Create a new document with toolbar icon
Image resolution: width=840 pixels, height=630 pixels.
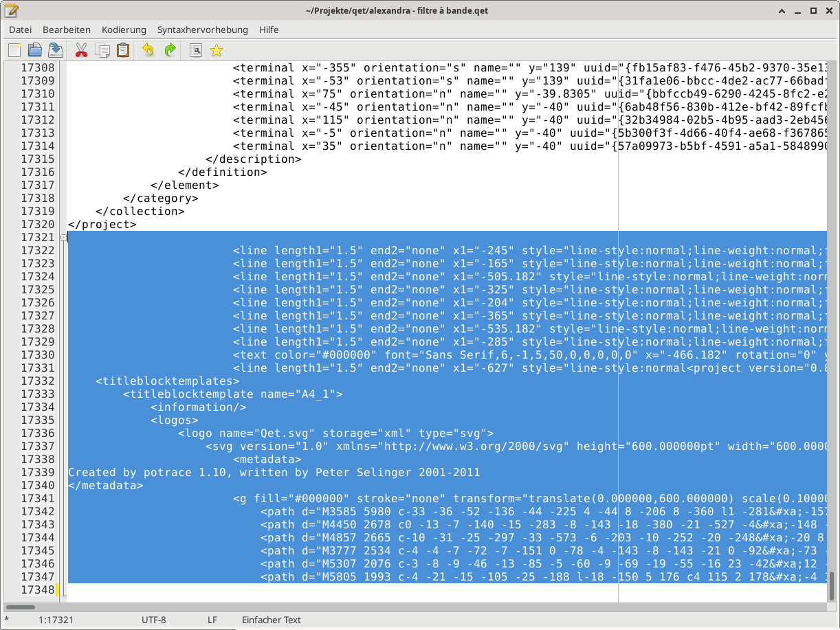click(x=14, y=50)
